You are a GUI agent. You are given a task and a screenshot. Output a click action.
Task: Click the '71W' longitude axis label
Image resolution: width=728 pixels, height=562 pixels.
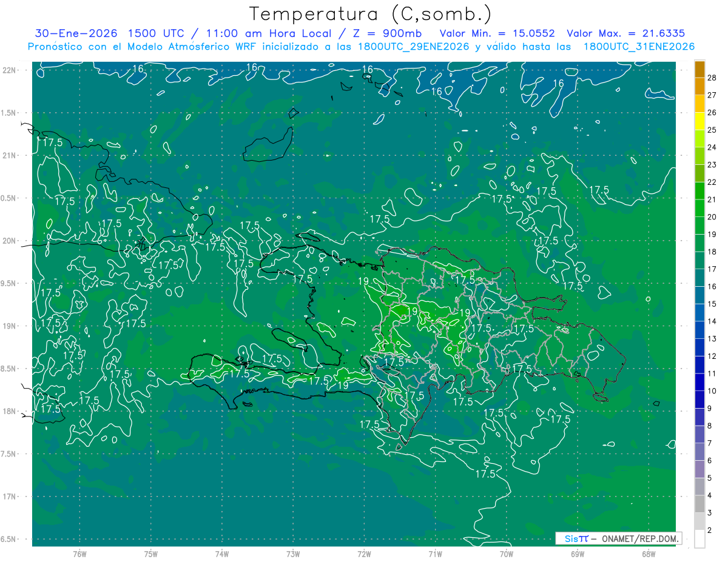435,554
